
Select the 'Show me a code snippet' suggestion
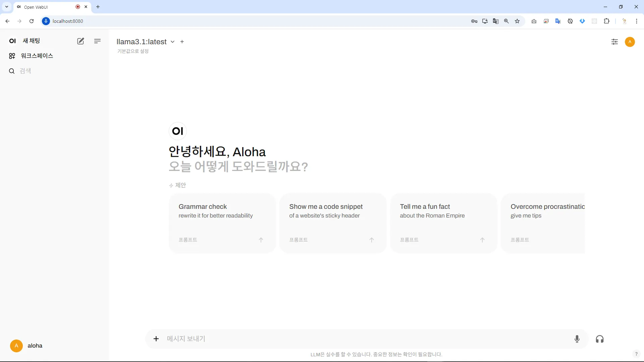(333, 223)
